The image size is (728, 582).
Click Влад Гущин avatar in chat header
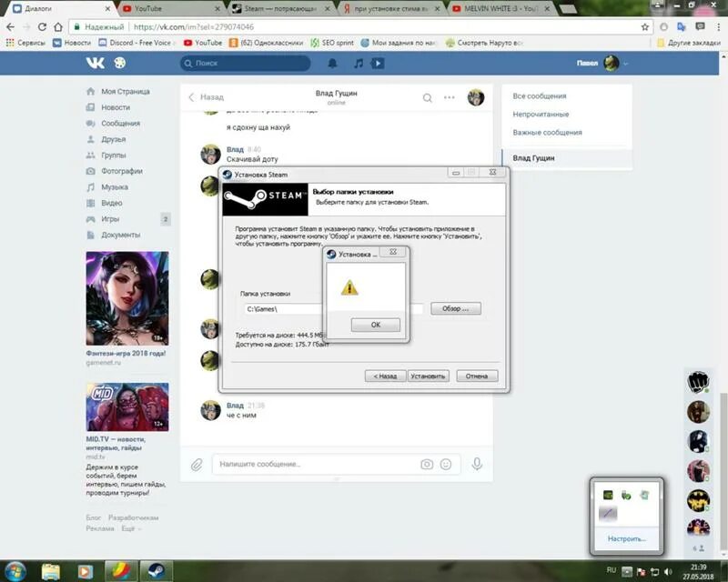point(476,97)
